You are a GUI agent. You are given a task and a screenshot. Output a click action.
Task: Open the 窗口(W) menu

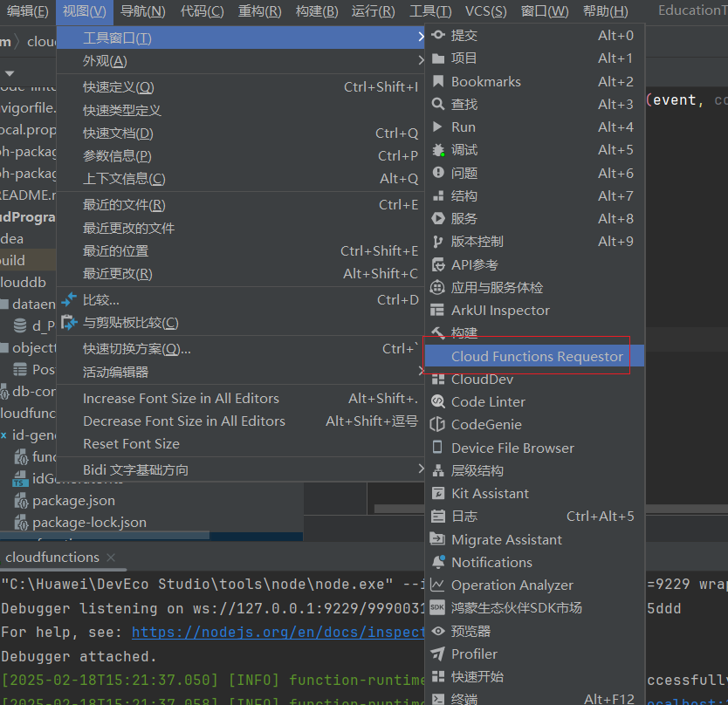(545, 11)
